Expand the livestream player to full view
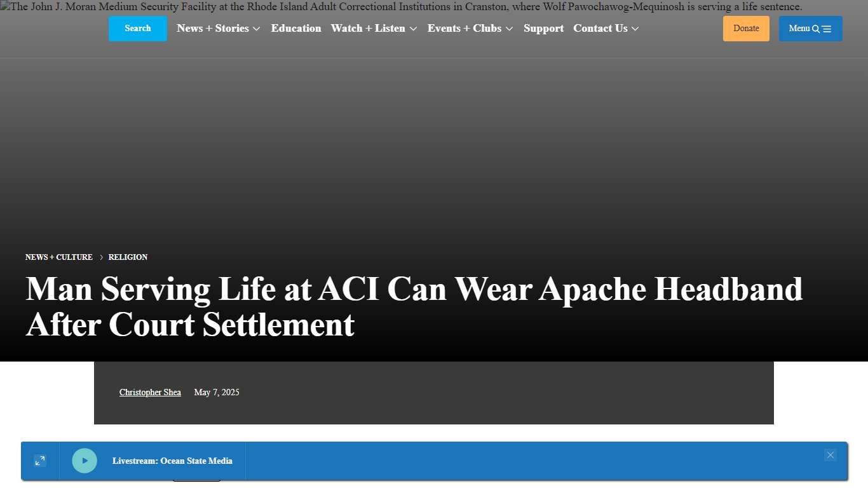This screenshot has height=488, width=868. point(40,460)
